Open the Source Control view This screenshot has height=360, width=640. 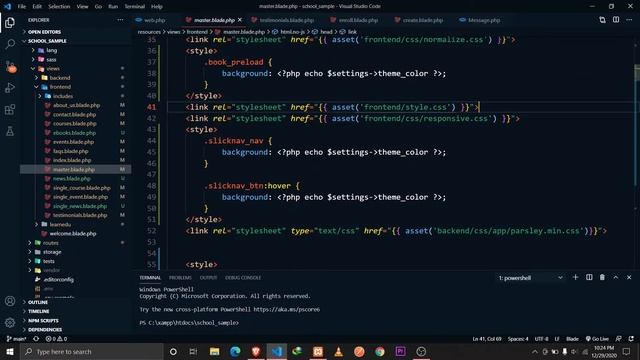tap(11, 66)
